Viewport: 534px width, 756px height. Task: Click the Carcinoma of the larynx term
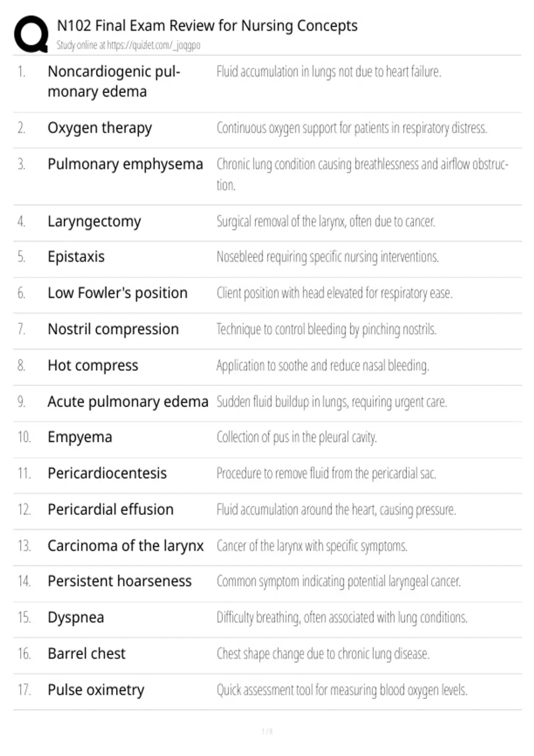click(x=125, y=546)
